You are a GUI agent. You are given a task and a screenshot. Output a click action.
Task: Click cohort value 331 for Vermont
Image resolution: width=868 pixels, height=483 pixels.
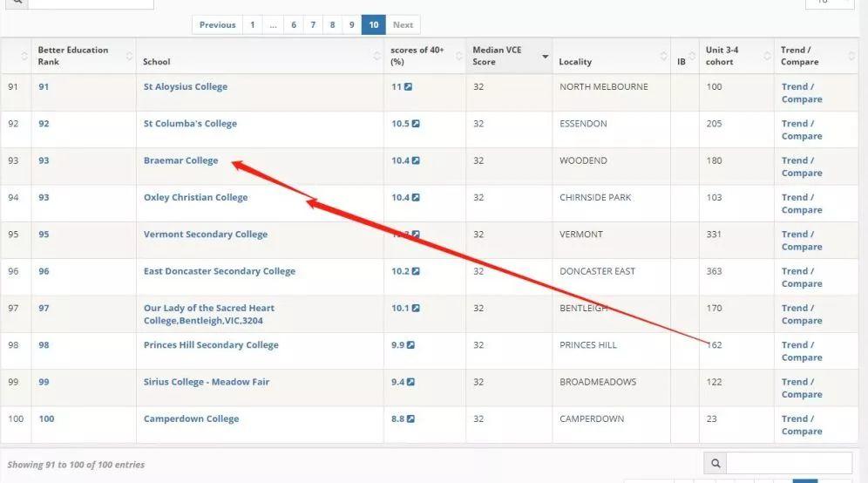[714, 235]
